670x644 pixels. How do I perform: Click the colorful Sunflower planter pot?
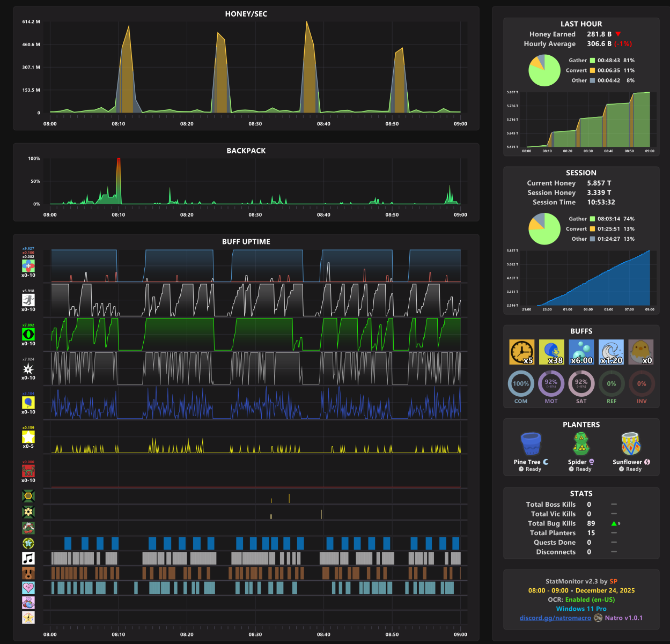(x=631, y=444)
